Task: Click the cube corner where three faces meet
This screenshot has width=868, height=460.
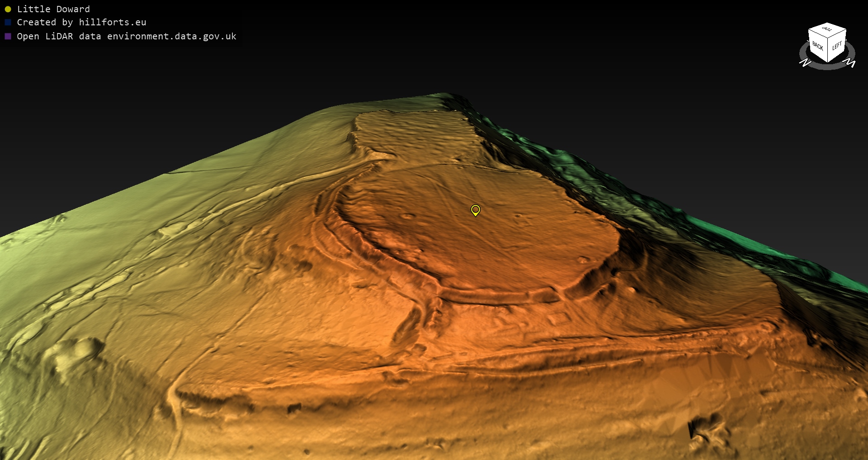Action: pos(828,37)
